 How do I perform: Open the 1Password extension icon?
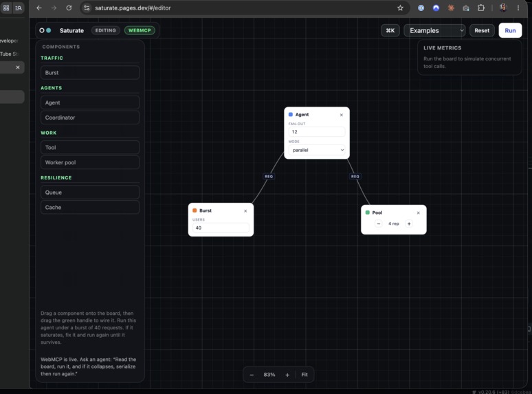pos(421,8)
